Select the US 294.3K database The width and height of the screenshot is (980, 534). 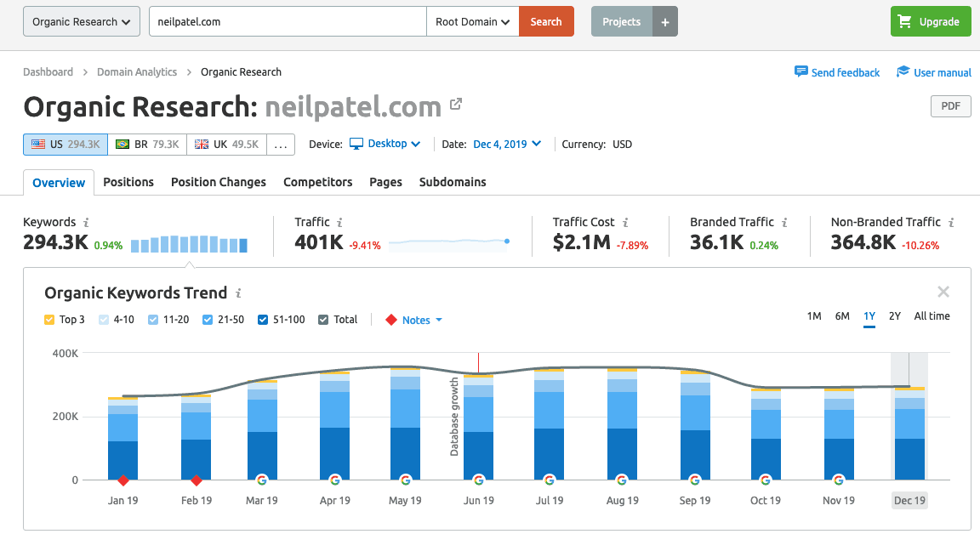tap(66, 145)
